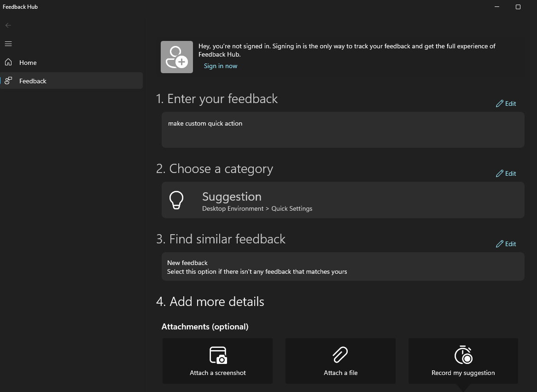Viewport: 537px width, 392px height.
Task: Minimize the Feedback Hub window
Action: 497,7
